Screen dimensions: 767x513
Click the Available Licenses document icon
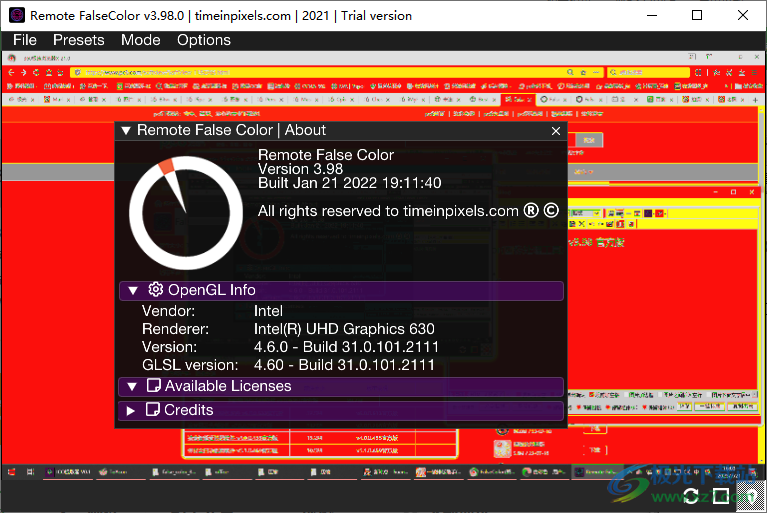[153, 386]
